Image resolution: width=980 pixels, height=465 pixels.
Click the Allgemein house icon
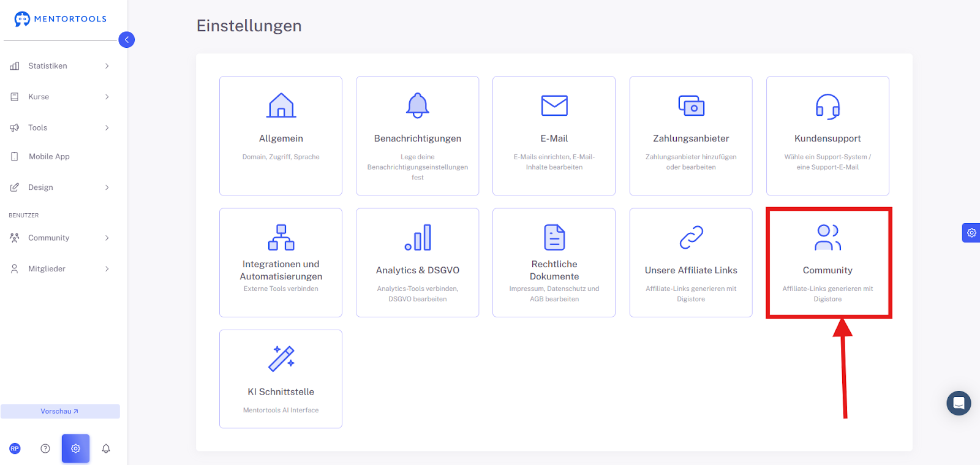pyautogui.click(x=281, y=105)
